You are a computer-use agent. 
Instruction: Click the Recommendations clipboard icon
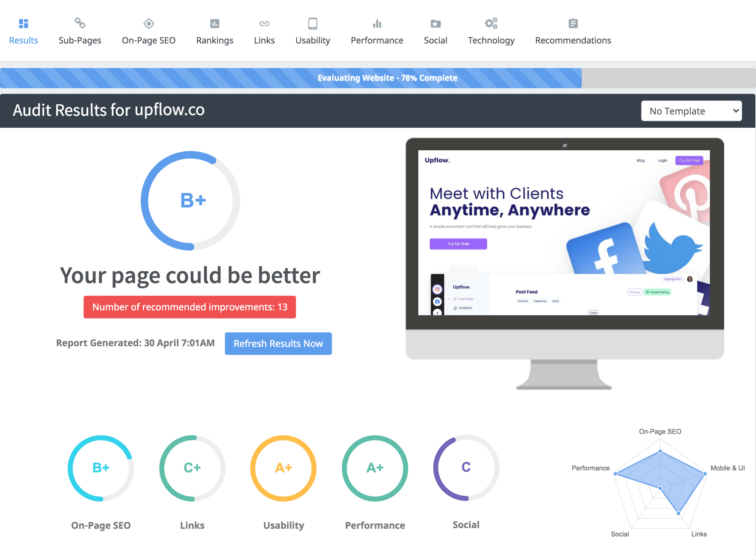(573, 23)
